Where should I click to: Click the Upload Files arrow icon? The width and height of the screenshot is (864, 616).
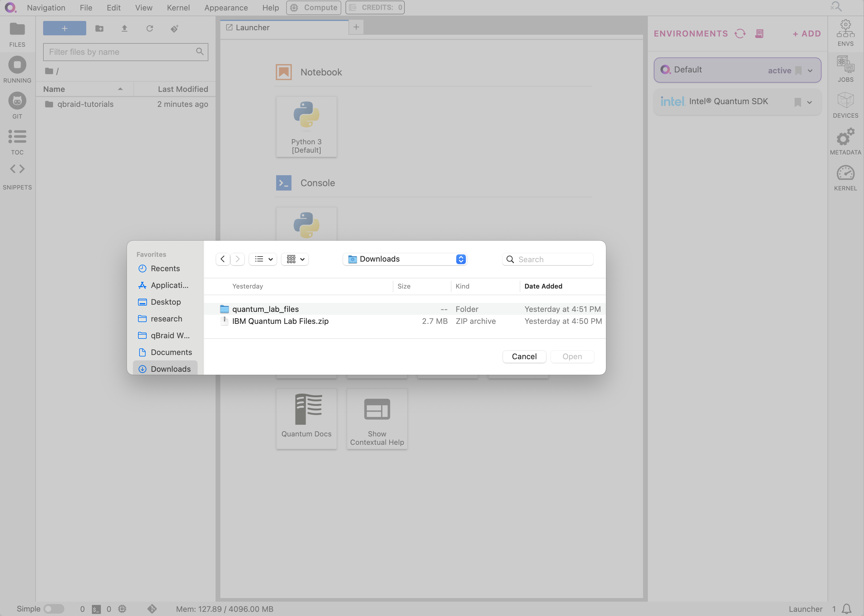click(x=125, y=28)
